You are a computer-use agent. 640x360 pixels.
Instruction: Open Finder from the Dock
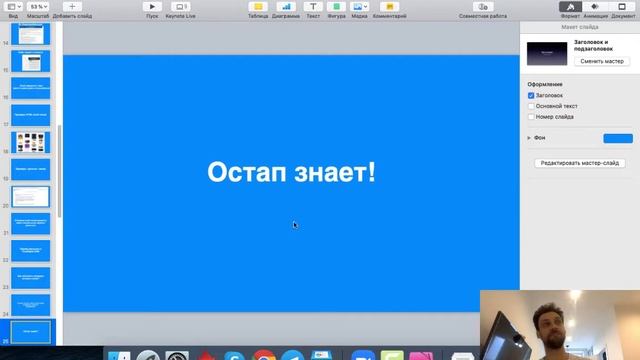coord(119,355)
